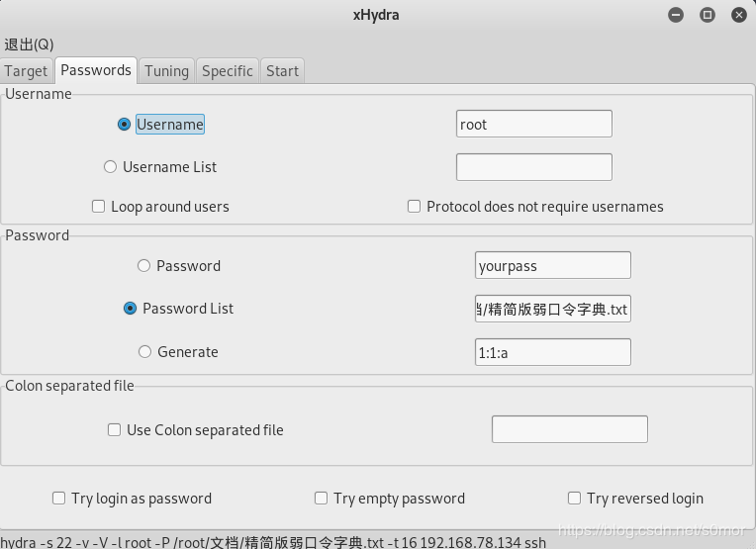This screenshot has width=756, height=549.
Task: Tick Try login as password
Action: point(58,498)
